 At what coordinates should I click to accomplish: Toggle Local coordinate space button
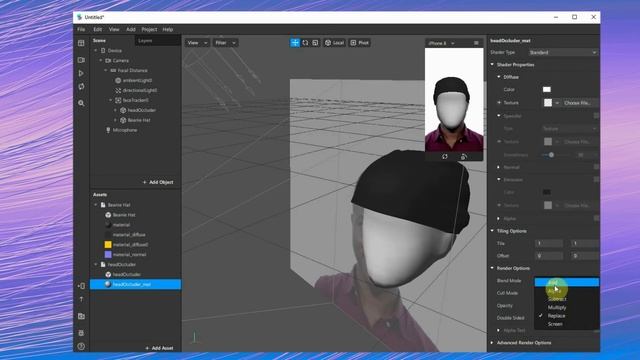tap(334, 43)
